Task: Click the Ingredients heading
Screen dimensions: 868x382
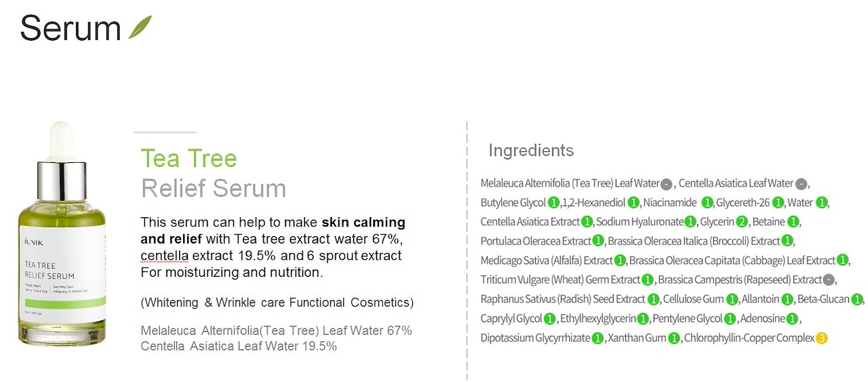Action: pos(531,151)
